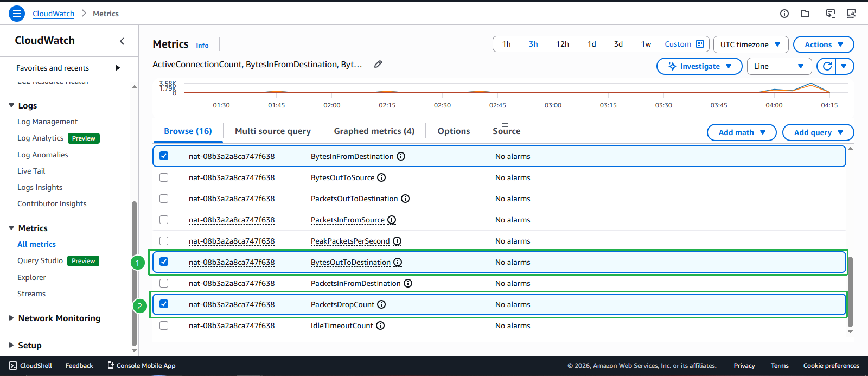868x376 pixels.
Task: Go to CloudWatch breadcrumb link
Action: coord(53,14)
